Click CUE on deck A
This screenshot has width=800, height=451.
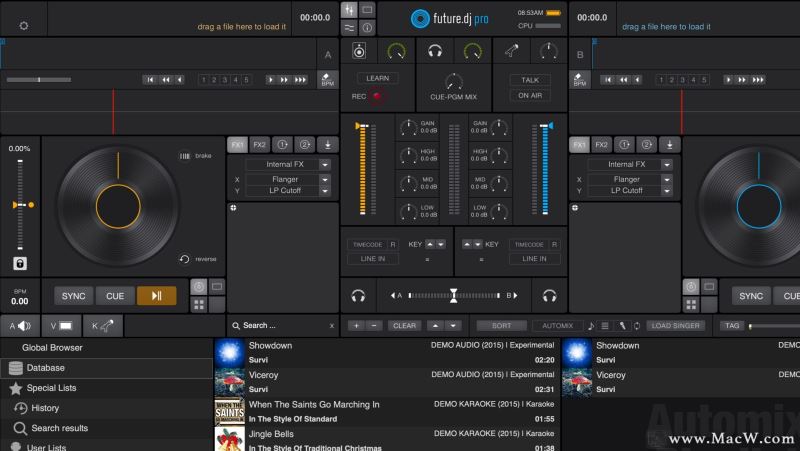pyautogui.click(x=115, y=296)
